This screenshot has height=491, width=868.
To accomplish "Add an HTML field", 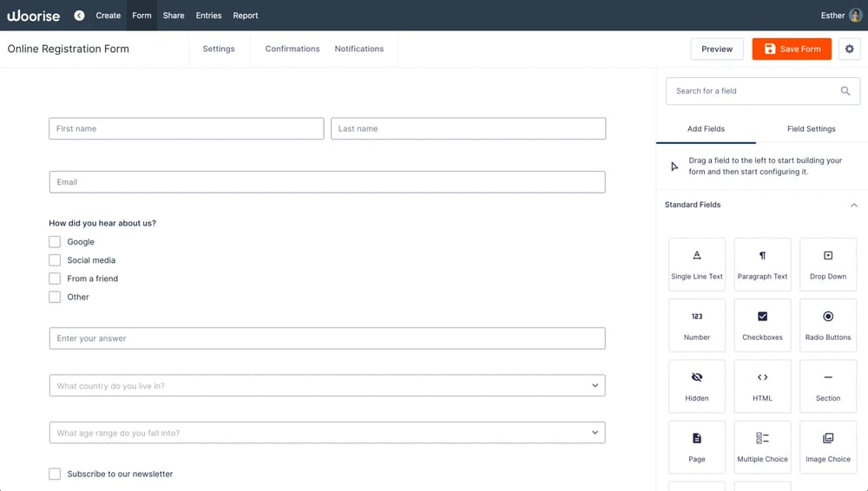I will click(762, 386).
